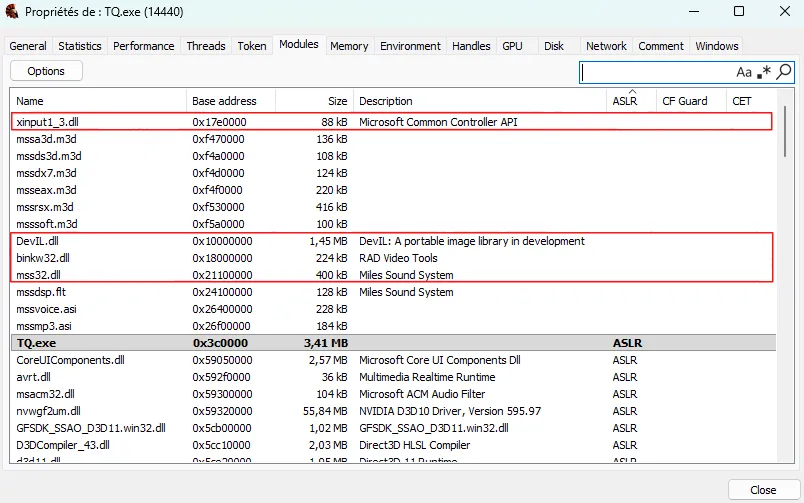This screenshot has height=503, width=804.
Task: Open the Performance tab
Action: coord(144,46)
